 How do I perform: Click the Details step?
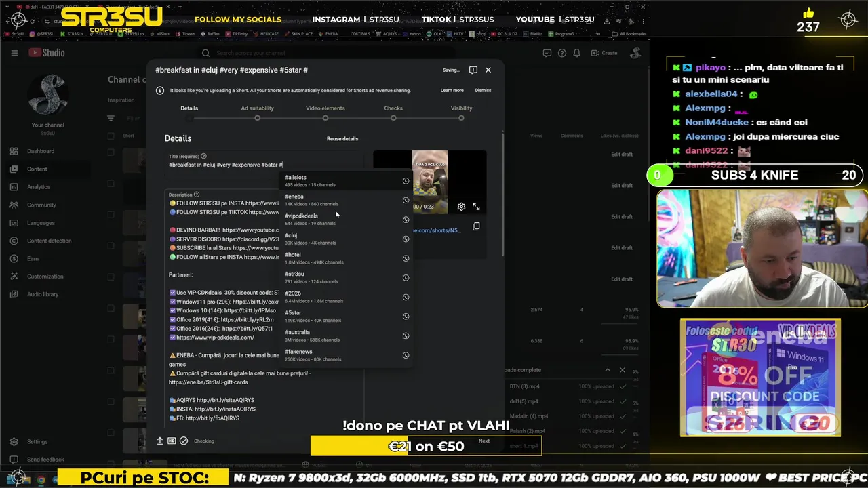[189, 112]
